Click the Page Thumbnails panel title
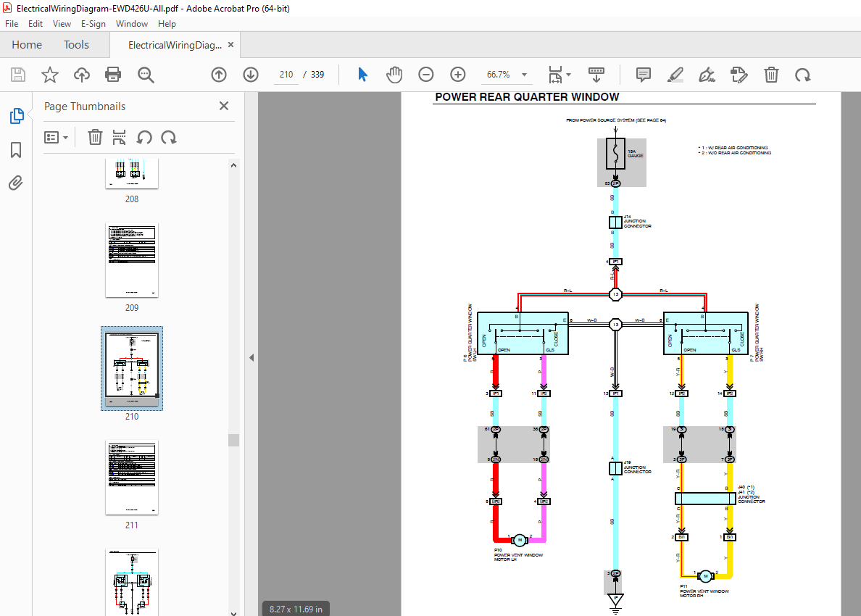 85,107
